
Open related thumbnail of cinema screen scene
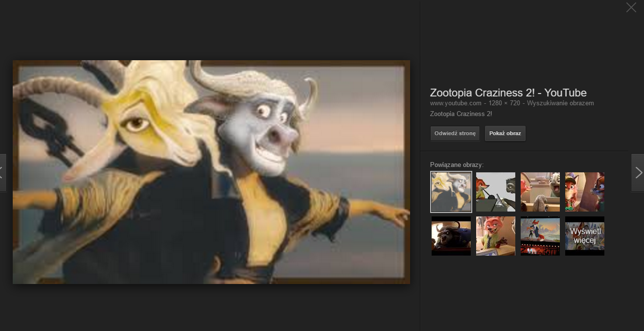pos(540,236)
